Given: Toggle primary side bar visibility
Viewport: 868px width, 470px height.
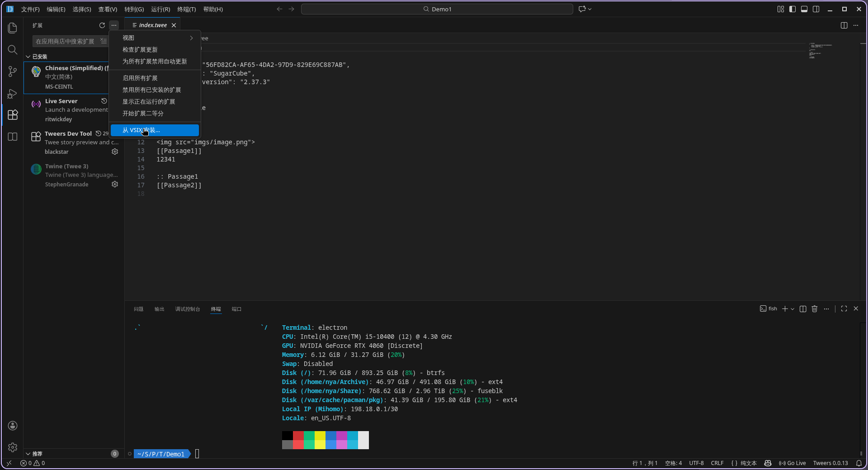Looking at the screenshot, I should click(793, 9).
